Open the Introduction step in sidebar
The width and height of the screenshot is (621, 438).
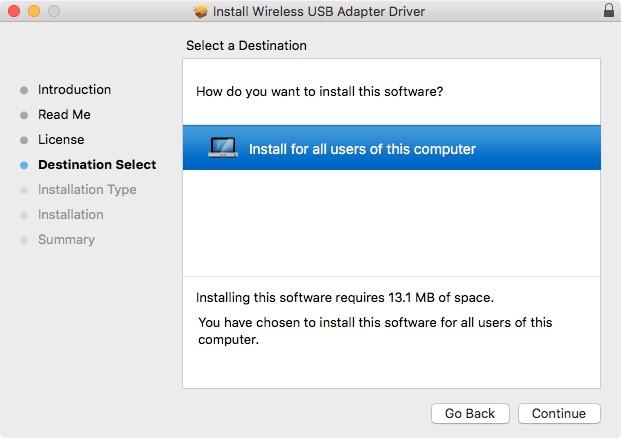(74, 90)
